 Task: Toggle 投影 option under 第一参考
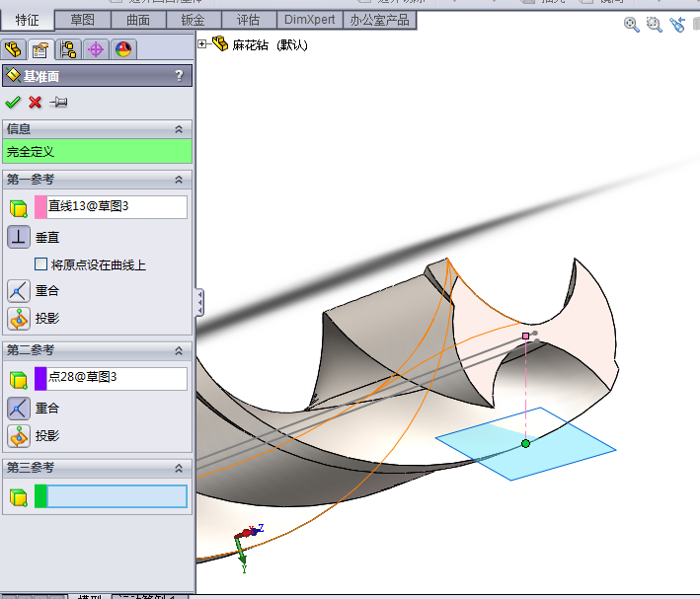(19, 318)
